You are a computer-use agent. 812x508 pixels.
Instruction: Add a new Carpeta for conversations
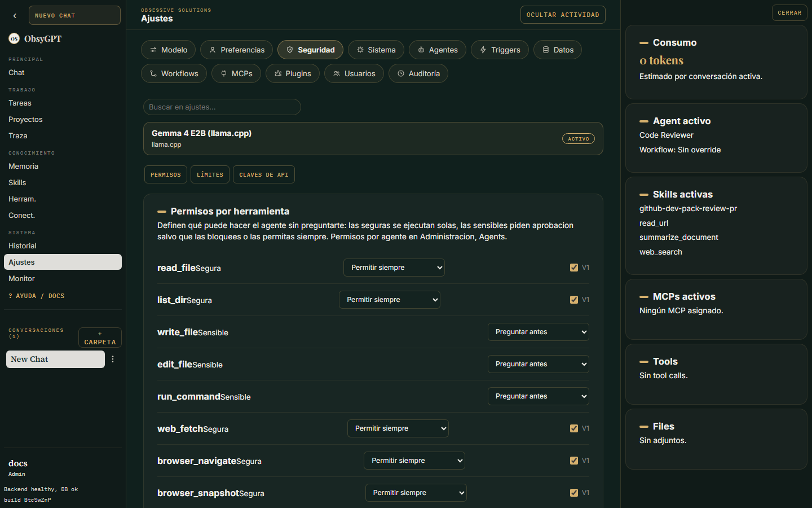pyautogui.click(x=100, y=338)
